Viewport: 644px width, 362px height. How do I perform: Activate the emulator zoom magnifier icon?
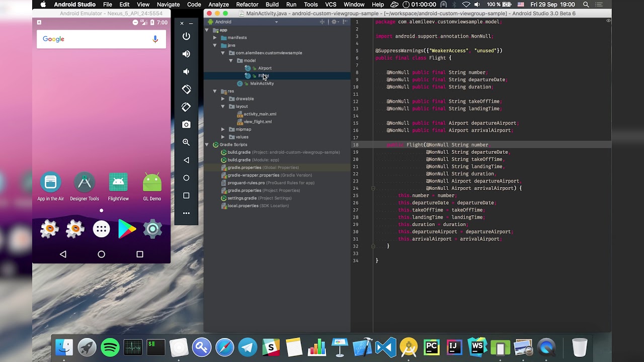pyautogui.click(x=186, y=142)
